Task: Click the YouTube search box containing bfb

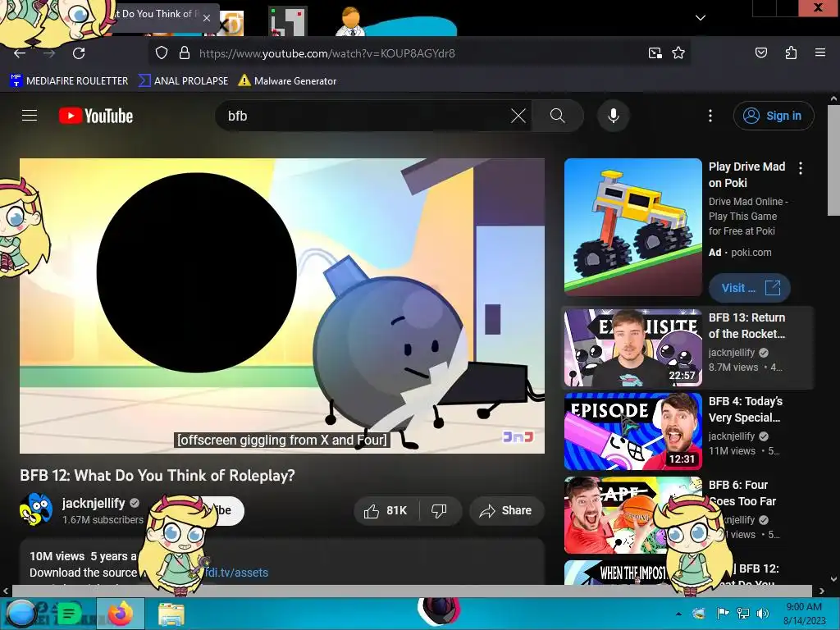Action: (364, 116)
